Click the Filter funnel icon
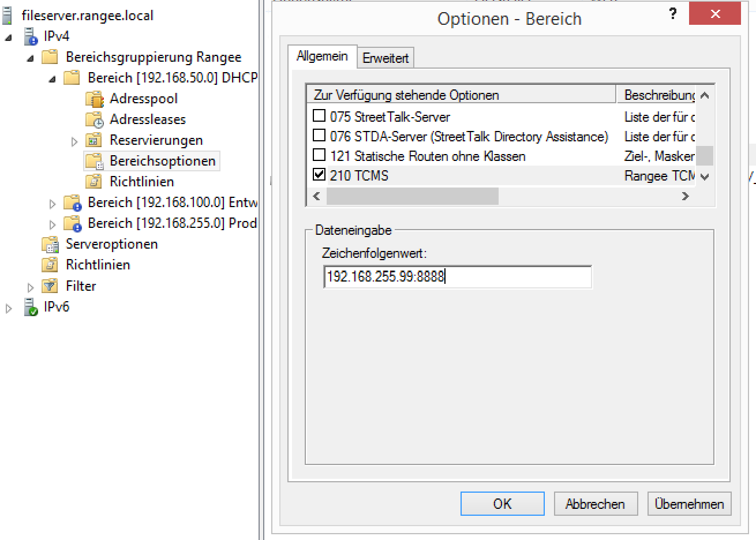 [50, 286]
